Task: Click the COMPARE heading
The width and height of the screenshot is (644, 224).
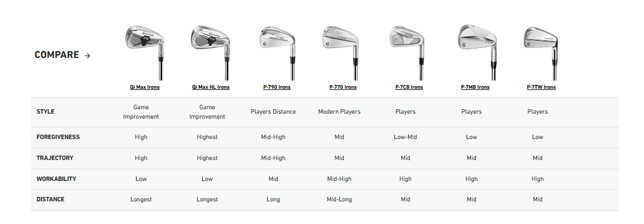Action: click(57, 55)
